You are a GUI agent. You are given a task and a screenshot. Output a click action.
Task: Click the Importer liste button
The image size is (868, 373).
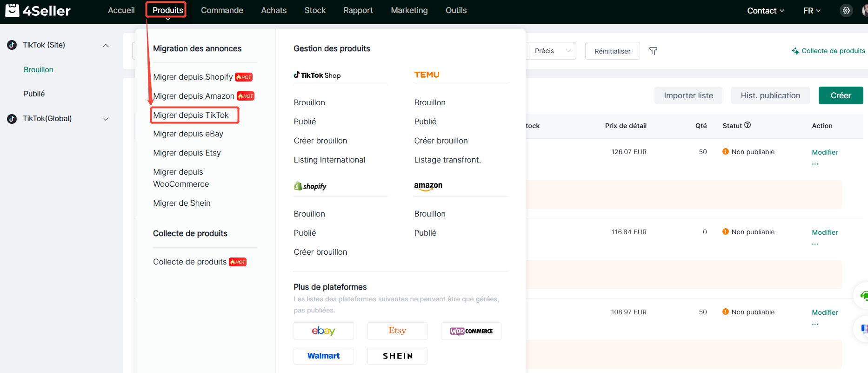tap(688, 95)
